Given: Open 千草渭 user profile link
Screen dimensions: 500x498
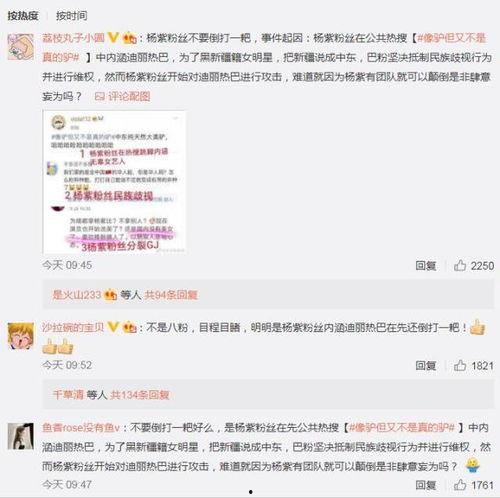Looking at the screenshot, I should tap(68, 395).
